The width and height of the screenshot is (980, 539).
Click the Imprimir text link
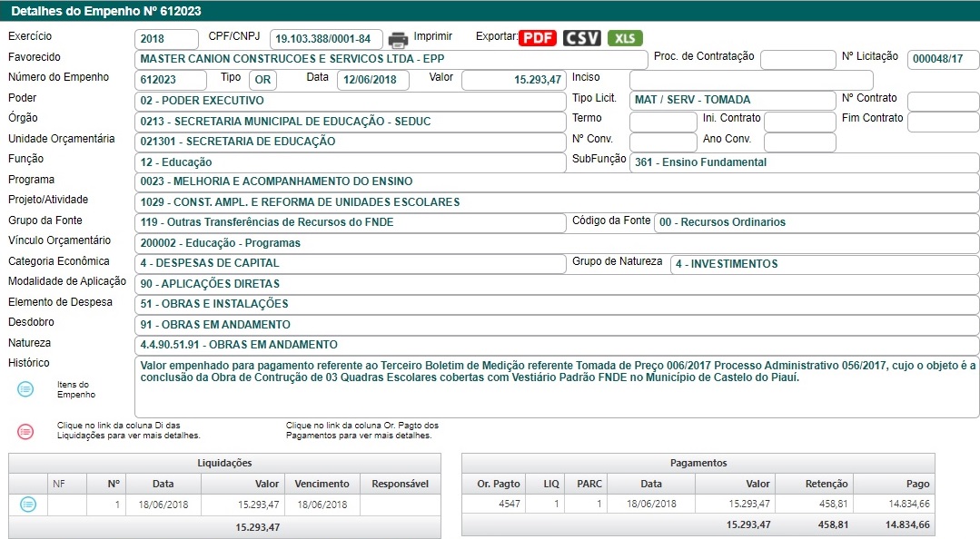[432, 36]
